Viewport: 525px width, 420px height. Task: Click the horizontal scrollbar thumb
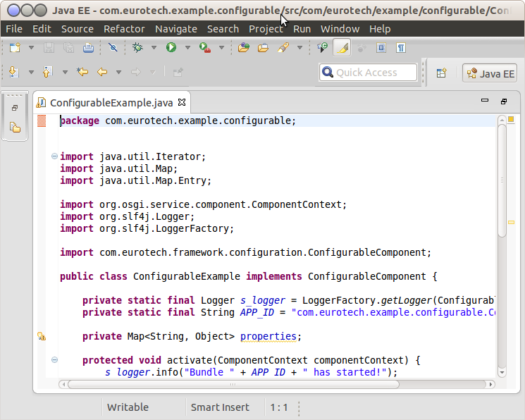point(233,384)
